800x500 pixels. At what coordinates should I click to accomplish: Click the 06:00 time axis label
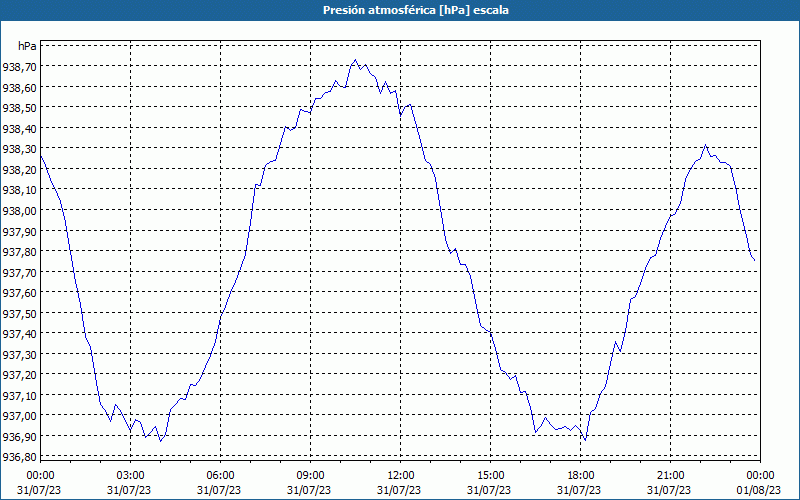click(220, 476)
